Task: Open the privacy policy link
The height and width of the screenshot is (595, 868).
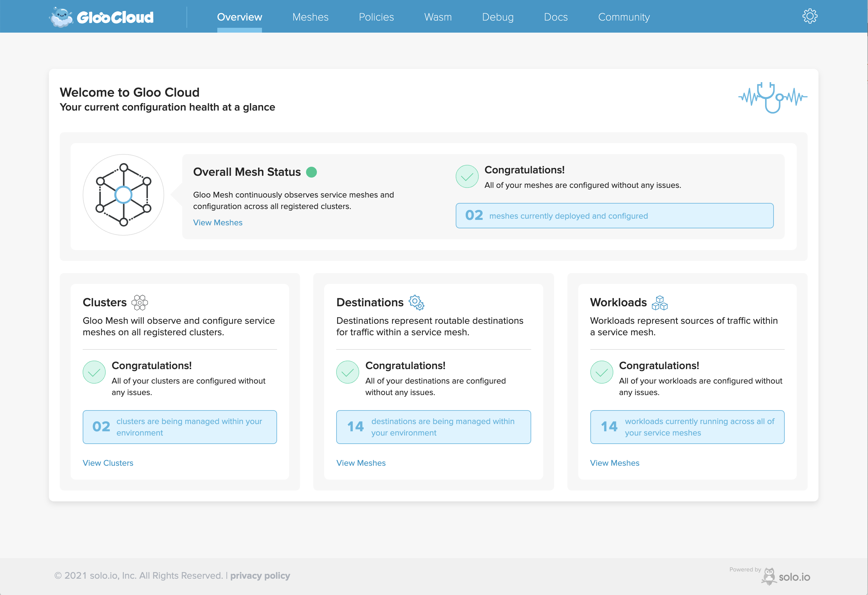Action: click(260, 576)
